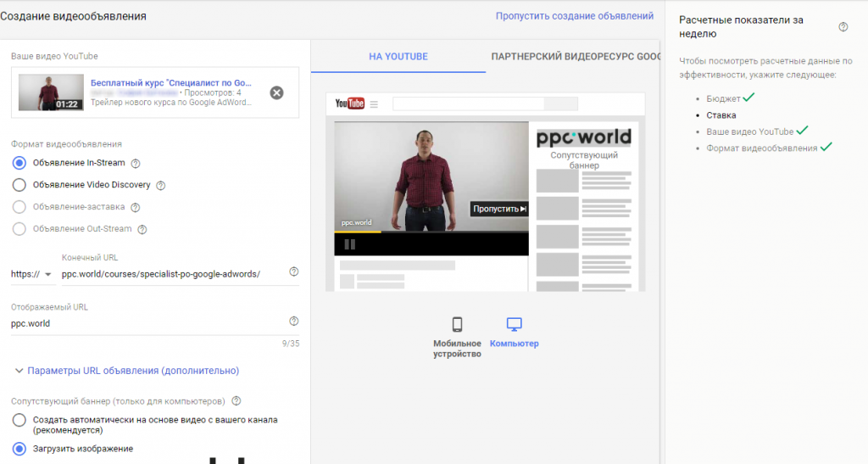Viewport: 868px width, 464px height.
Task: Open help icon next to Объявление Out-Stream
Action: (142, 229)
